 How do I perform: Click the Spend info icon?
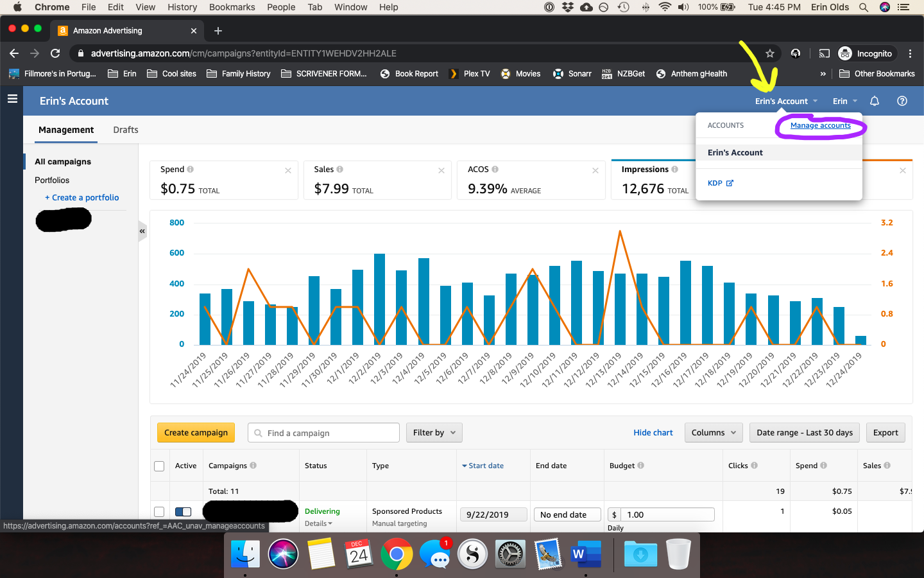(x=190, y=169)
